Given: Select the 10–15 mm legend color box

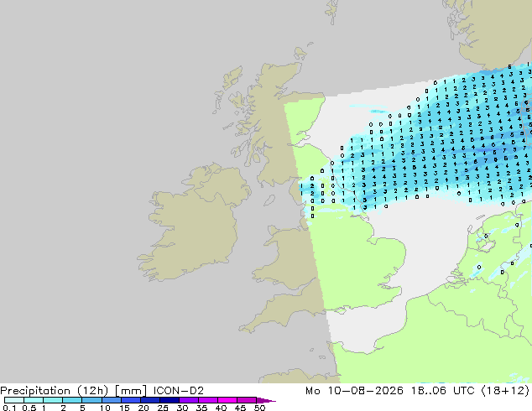Looking at the screenshot, I should (x=111, y=400).
